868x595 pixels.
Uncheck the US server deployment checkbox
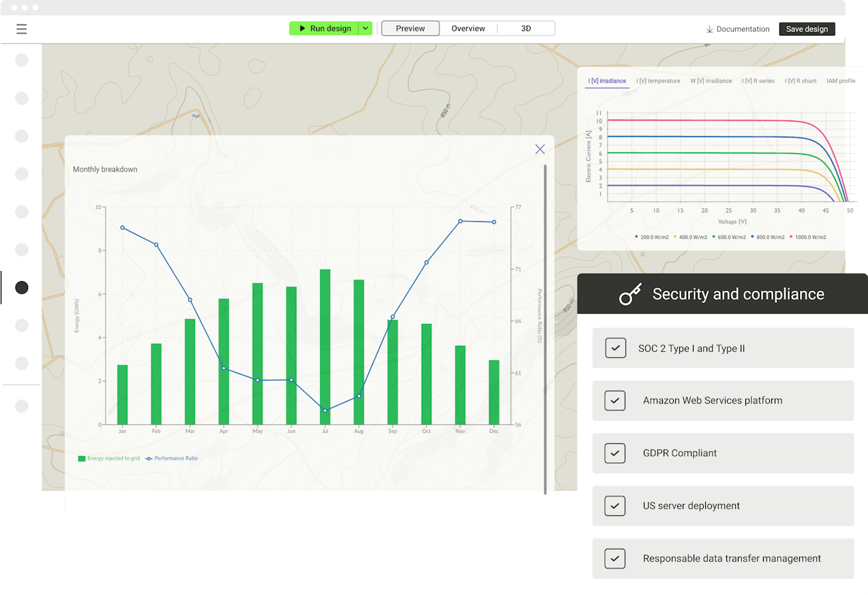(615, 506)
